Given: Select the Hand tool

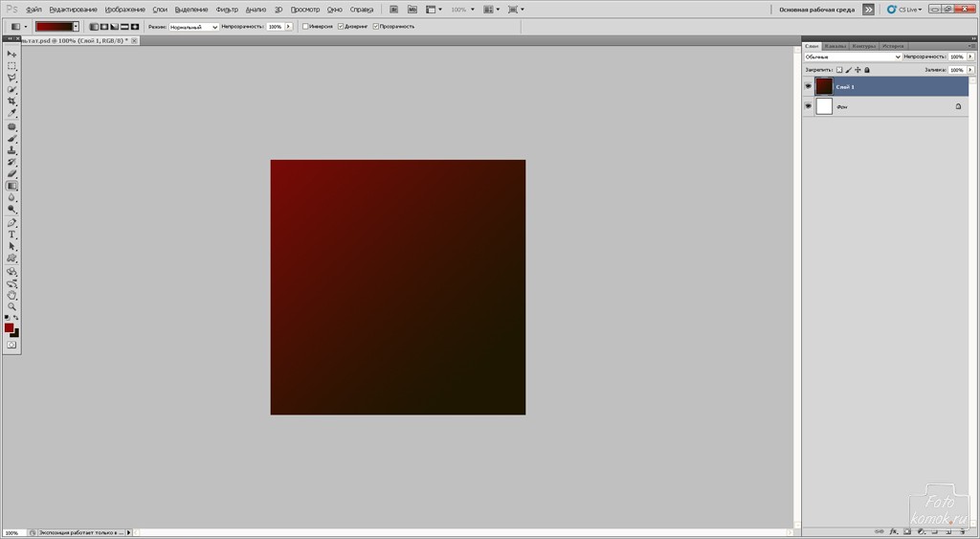Looking at the screenshot, I should (x=11, y=295).
